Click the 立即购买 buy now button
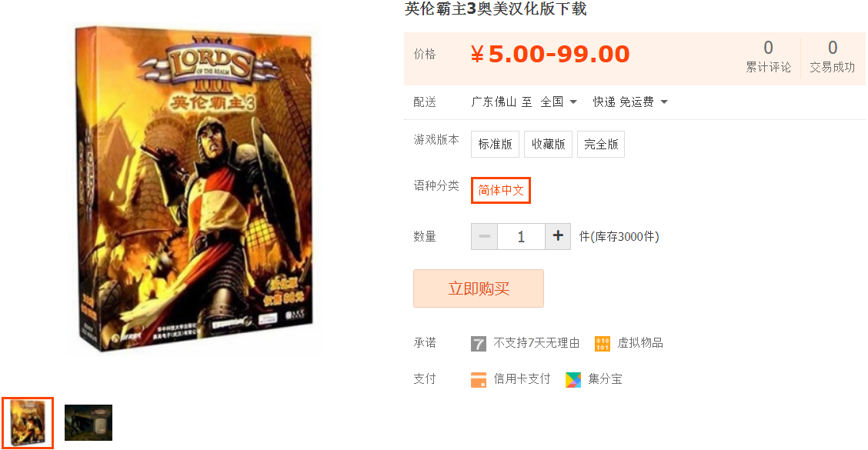Image resolution: width=868 pixels, height=450 pixels. click(479, 288)
